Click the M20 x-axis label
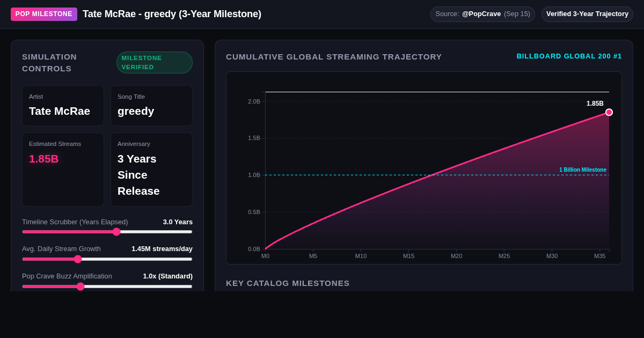Screen dimensions: 644x338 tap(456, 256)
